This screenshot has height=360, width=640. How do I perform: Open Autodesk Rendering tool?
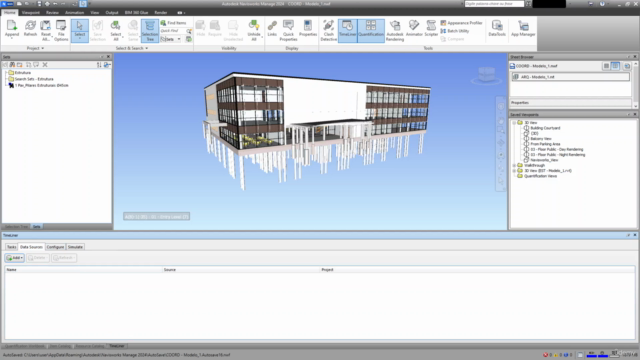tap(395, 30)
